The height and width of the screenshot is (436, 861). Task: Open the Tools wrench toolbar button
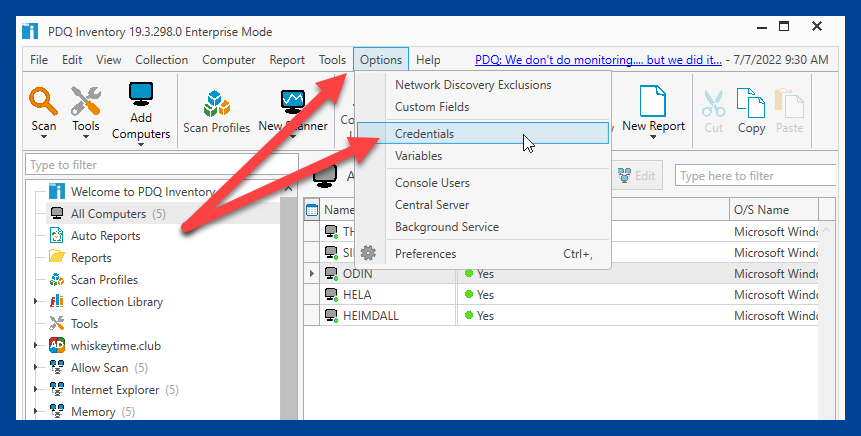tap(86, 101)
